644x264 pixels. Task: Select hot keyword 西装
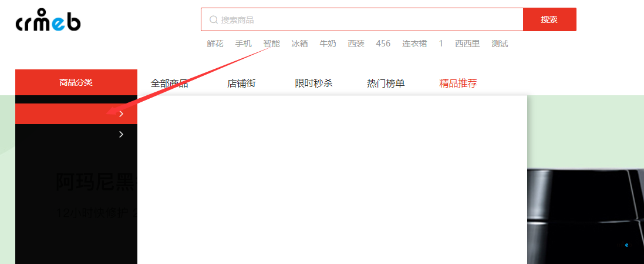[x=356, y=44]
